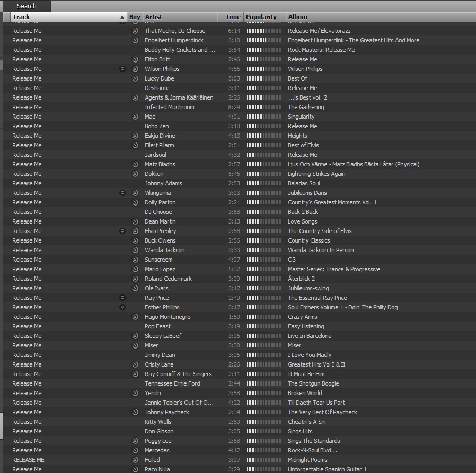Open artist Tennessee Ernie Ford
The image size is (476, 473).
point(172,384)
